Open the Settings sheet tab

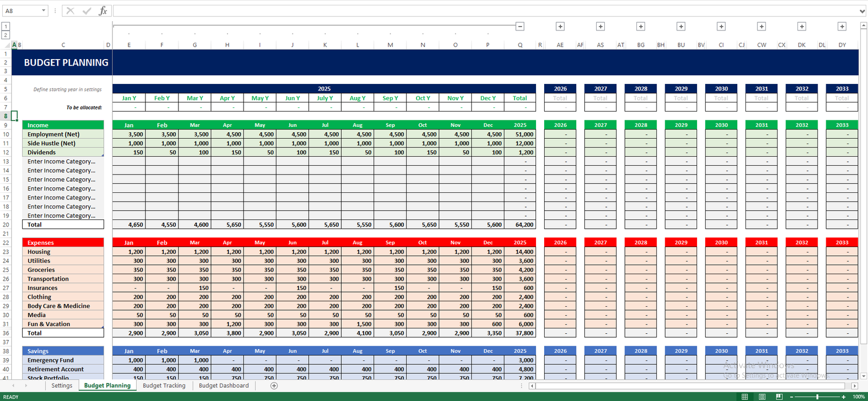pos(62,386)
